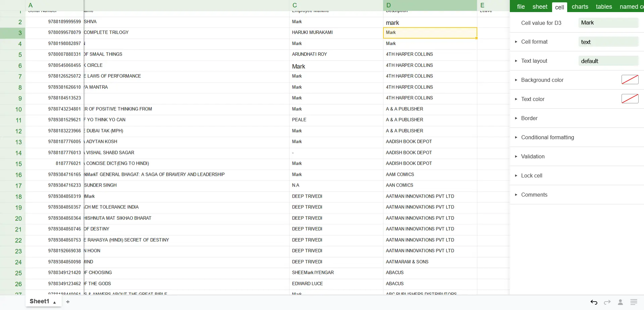Open Sheet1 tab menu arrow
The height and width of the screenshot is (310, 644).
pos(55,302)
